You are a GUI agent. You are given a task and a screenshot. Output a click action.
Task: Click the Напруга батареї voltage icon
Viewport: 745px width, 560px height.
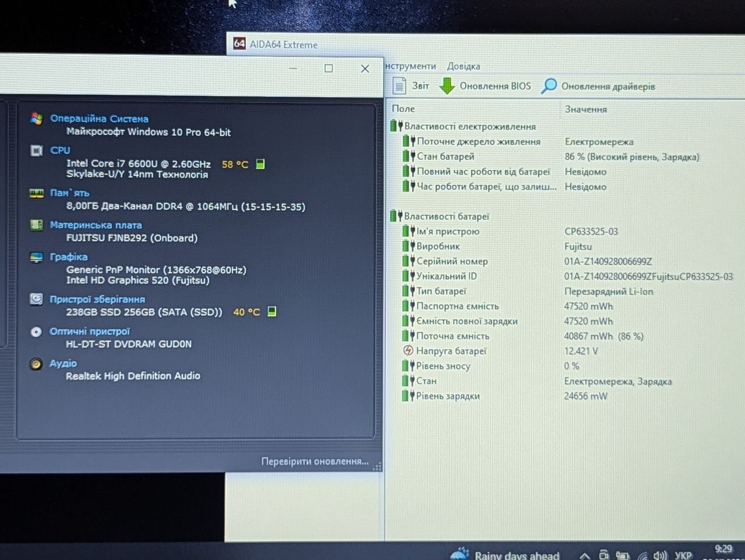click(x=408, y=351)
